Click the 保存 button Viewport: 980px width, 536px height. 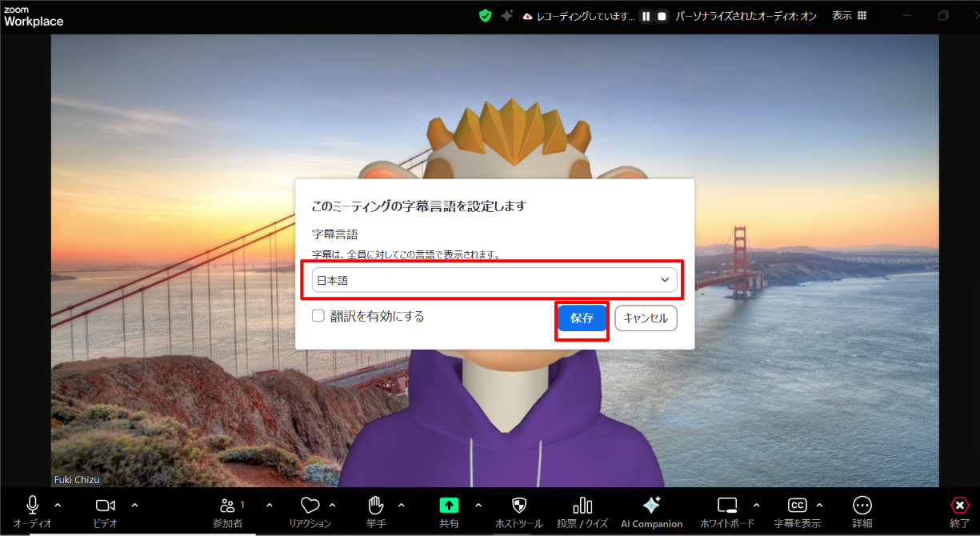pyautogui.click(x=582, y=318)
